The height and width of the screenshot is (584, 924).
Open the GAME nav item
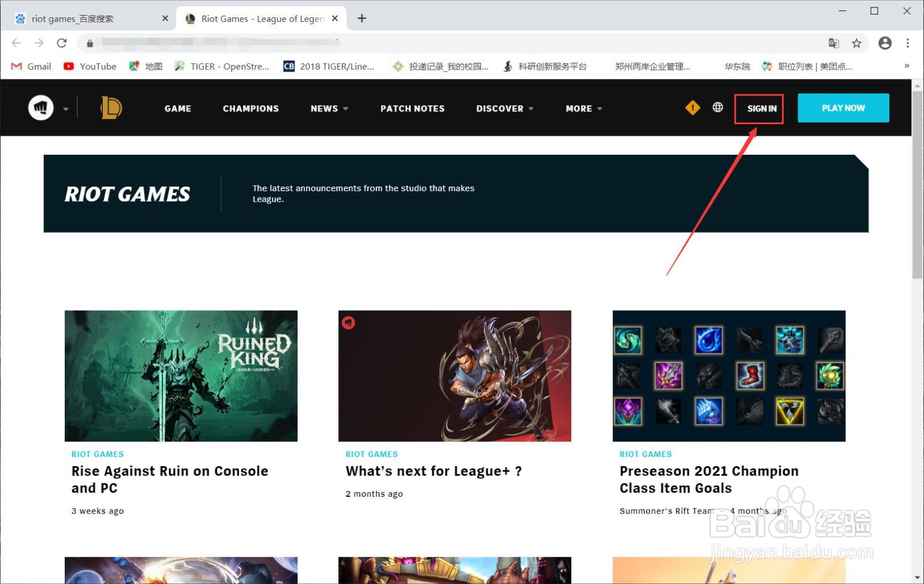(x=178, y=109)
